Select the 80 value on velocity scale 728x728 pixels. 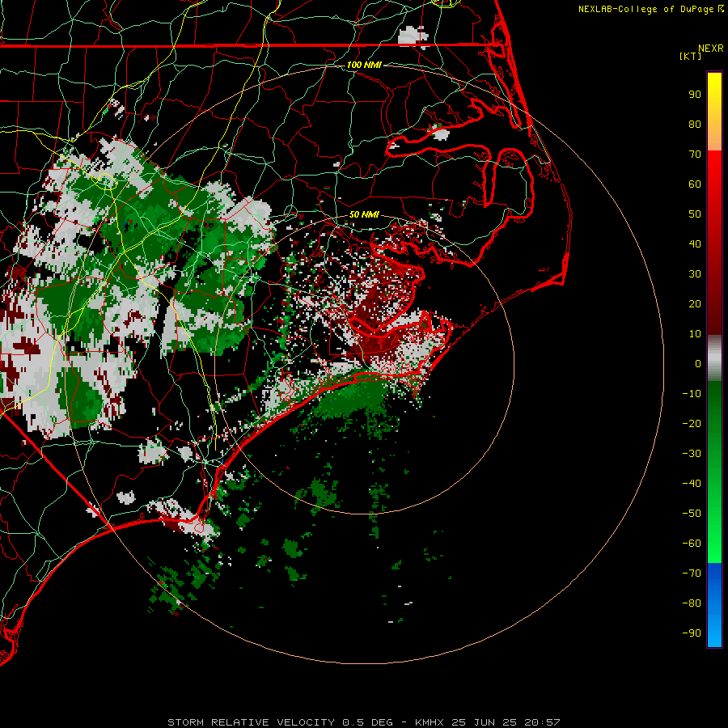695,125
